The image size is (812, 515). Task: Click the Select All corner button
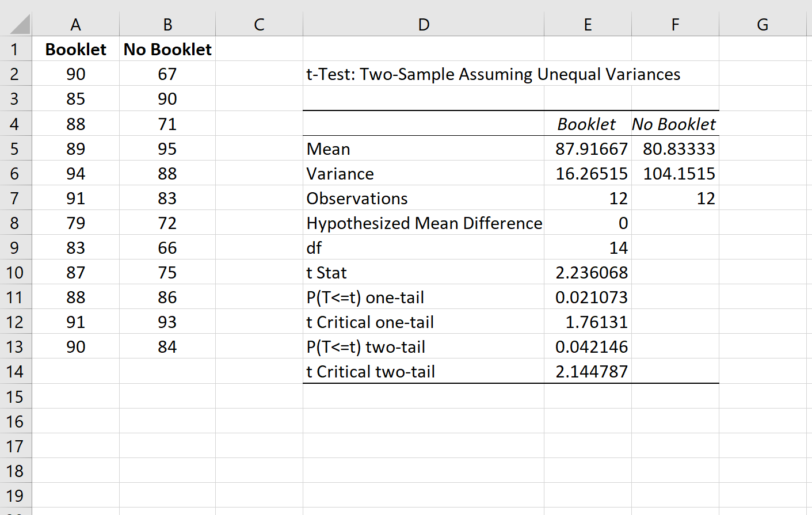tap(16, 24)
